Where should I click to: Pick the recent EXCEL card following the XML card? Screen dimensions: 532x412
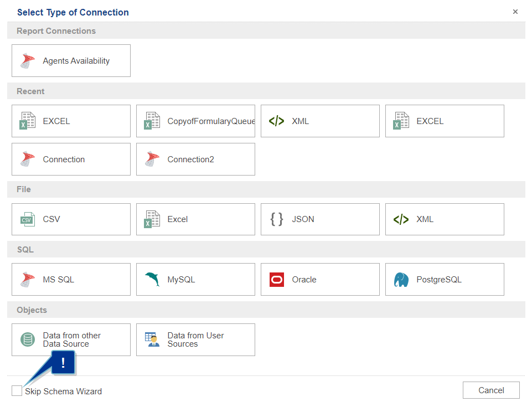click(x=445, y=121)
